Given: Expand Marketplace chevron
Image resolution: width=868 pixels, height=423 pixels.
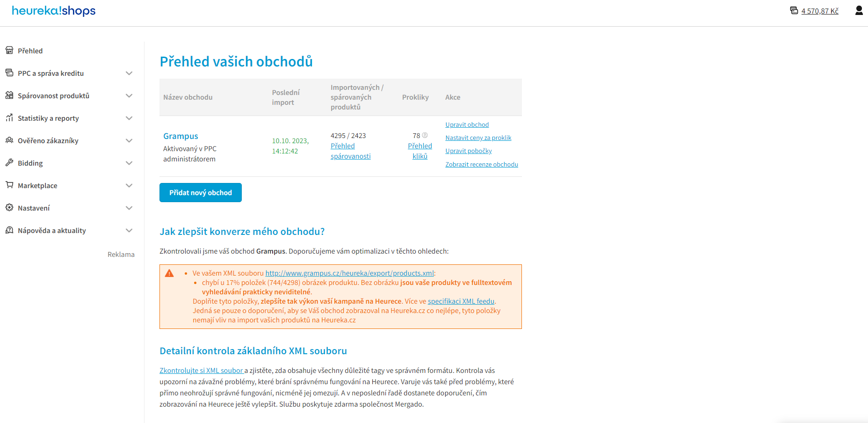Looking at the screenshot, I should [129, 185].
